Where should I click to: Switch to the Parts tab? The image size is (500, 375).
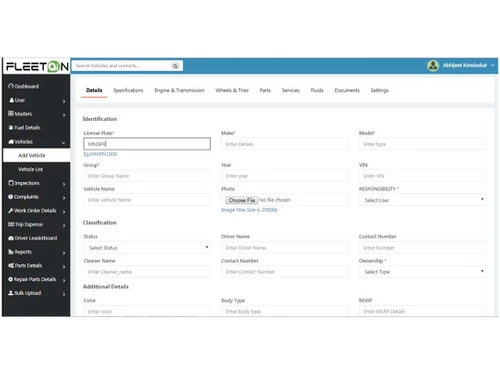[265, 90]
